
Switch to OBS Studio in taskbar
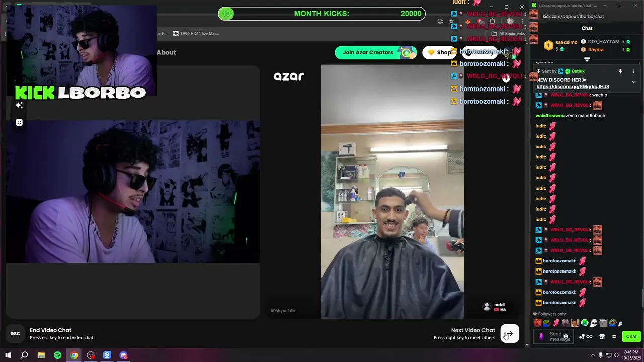(x=91, y=355)
